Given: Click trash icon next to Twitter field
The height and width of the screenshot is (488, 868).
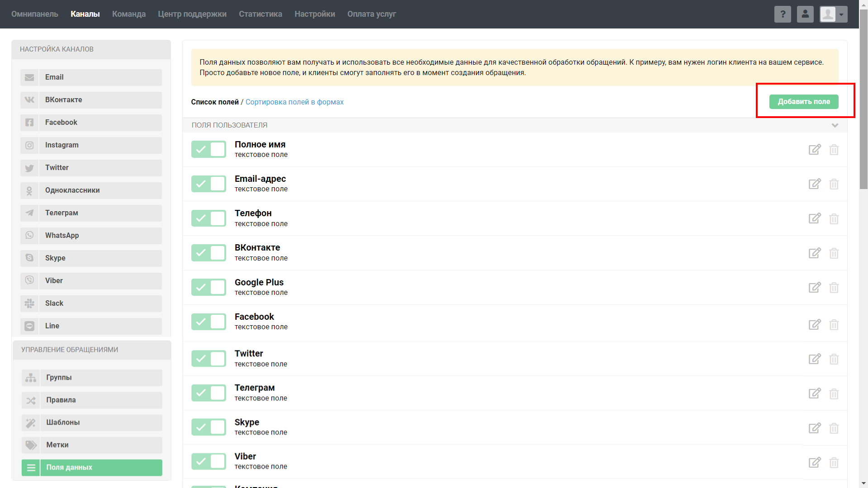Looking at the screenshot, I should click(x=834, y=359).
